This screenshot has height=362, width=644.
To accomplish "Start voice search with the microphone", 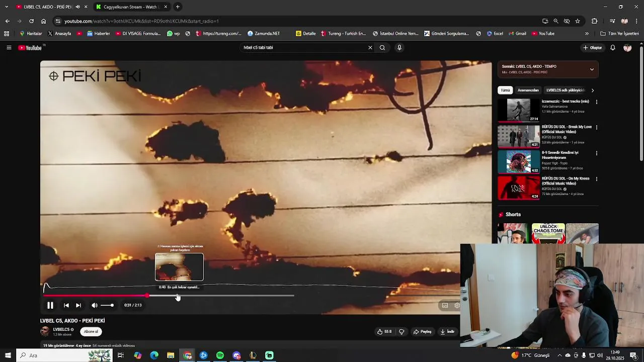I will (399, 48).
